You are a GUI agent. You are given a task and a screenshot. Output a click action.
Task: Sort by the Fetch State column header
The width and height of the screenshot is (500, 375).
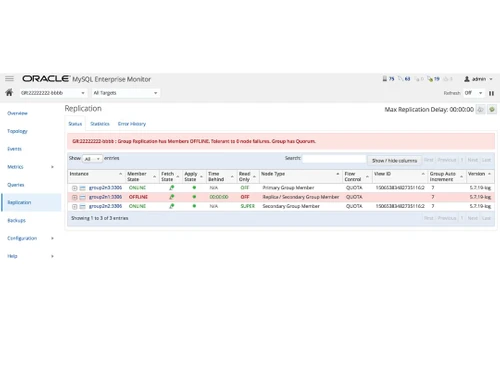tap(170, 176)
